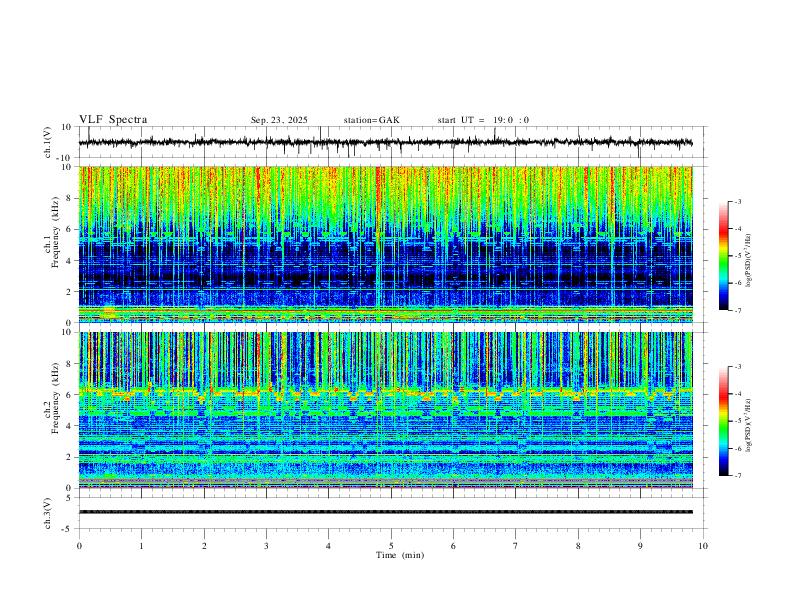Click the ch.2 'Frequency (kHz)' axis label
792x612 pixels.
[x=56, y=397]
